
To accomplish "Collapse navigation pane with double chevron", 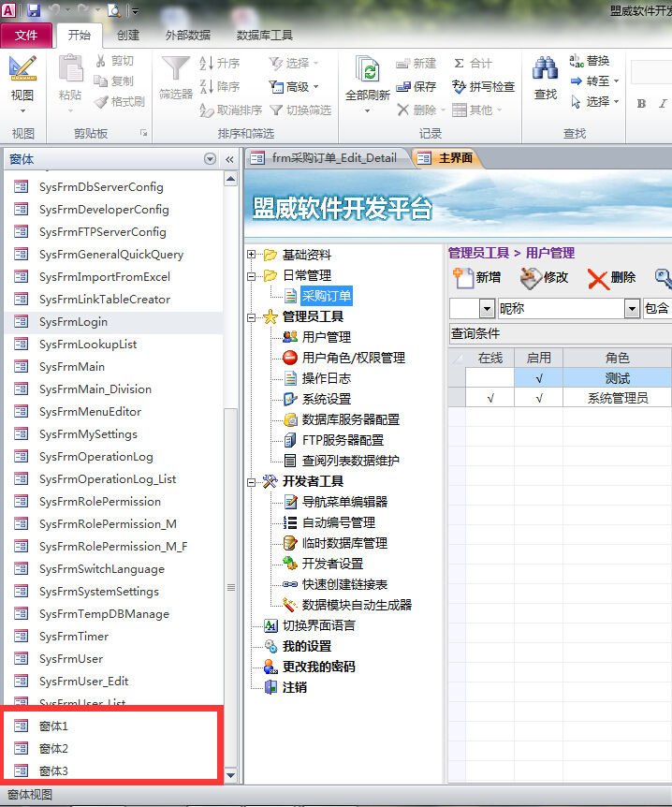I will [229, 159].
